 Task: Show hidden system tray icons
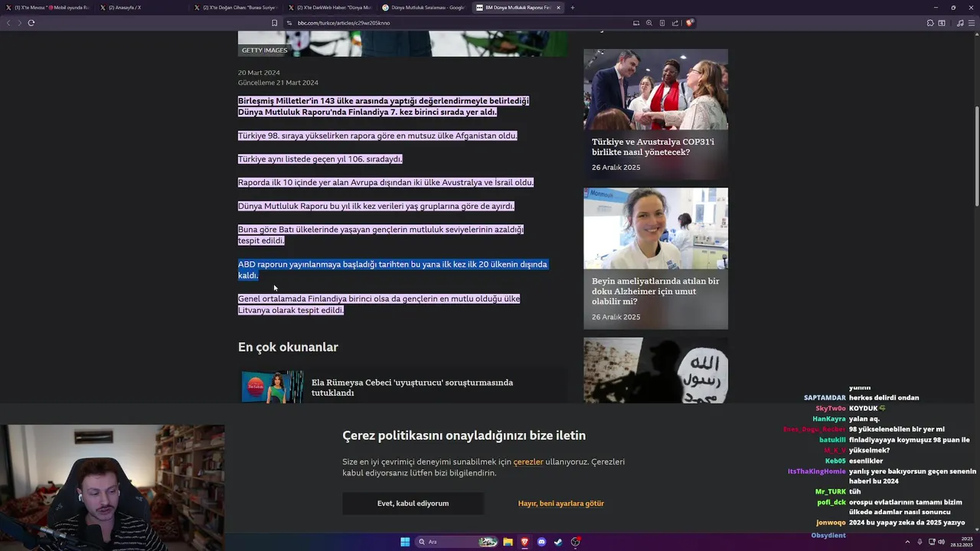tap(907, 542)
